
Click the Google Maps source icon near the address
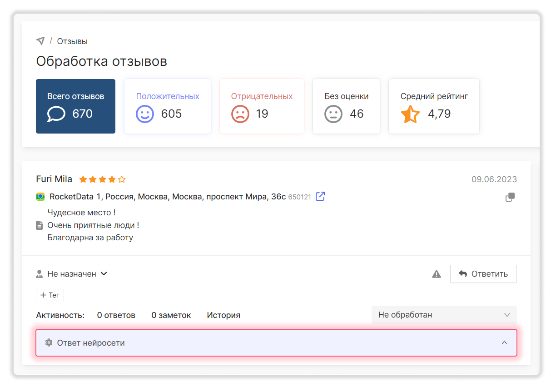[40, 197]
